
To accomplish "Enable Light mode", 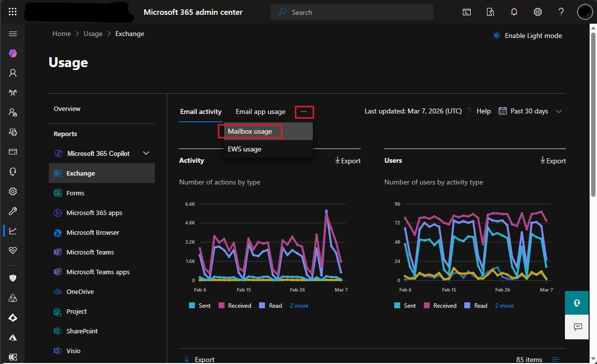I will [x=527, y=36].
